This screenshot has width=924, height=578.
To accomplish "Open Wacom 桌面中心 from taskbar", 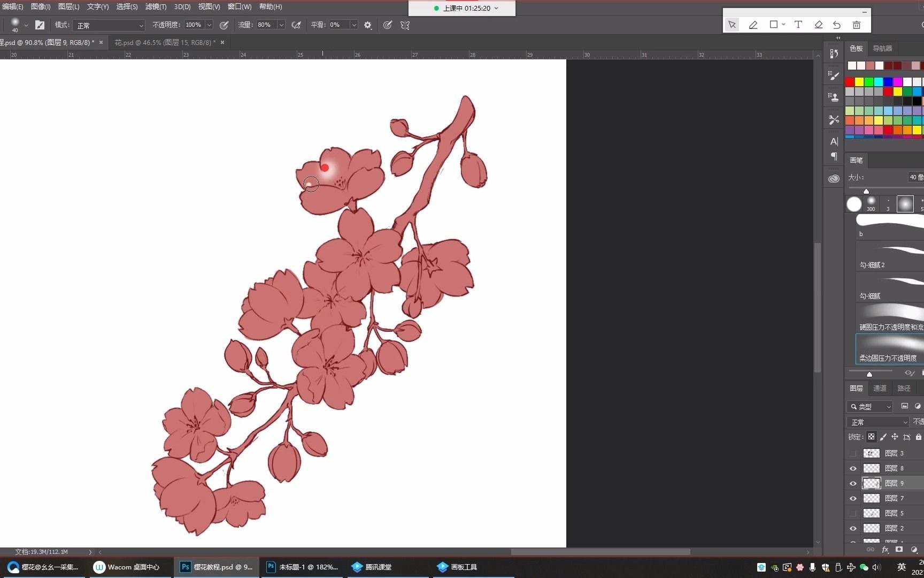I will [127, 567].
